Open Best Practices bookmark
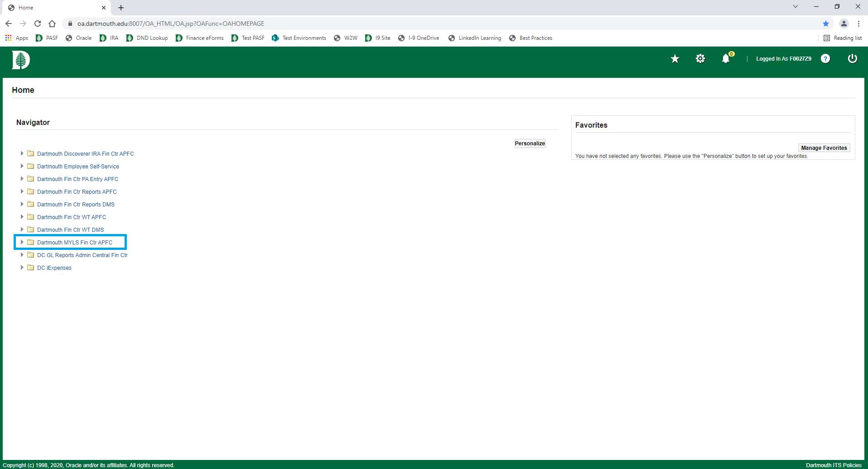The image size is (868, 469). 530,38
